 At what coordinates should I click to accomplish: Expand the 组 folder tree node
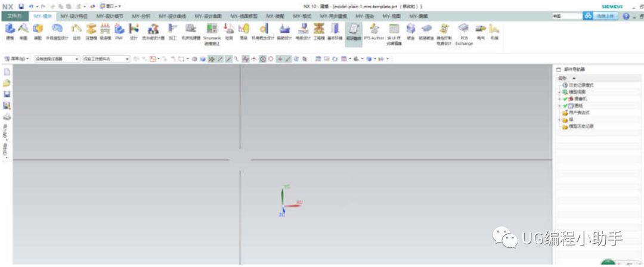click(559, 120)
